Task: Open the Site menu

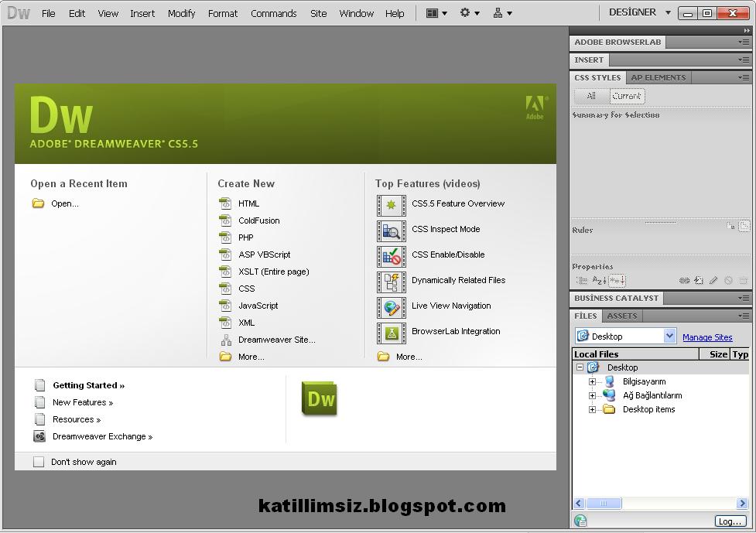Action: tap(318, 13)
